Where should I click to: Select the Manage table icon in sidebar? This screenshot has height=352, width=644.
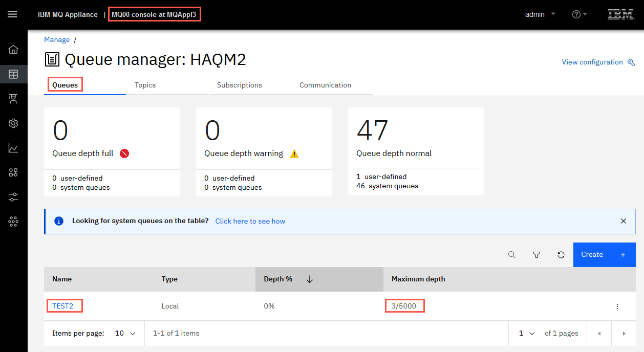13,74
